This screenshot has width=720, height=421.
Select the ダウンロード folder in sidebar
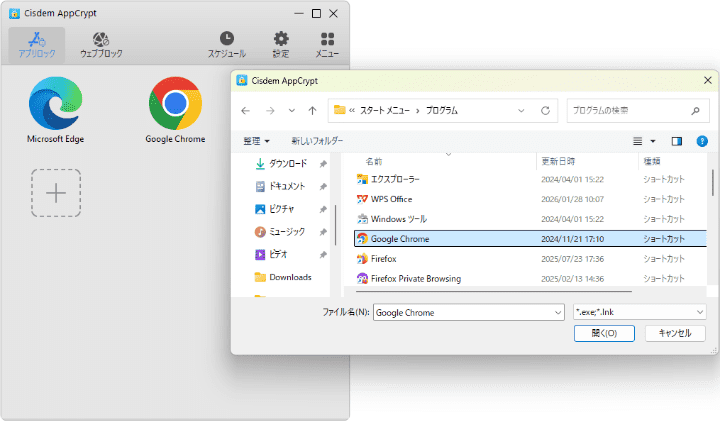[x=286, y=163]
